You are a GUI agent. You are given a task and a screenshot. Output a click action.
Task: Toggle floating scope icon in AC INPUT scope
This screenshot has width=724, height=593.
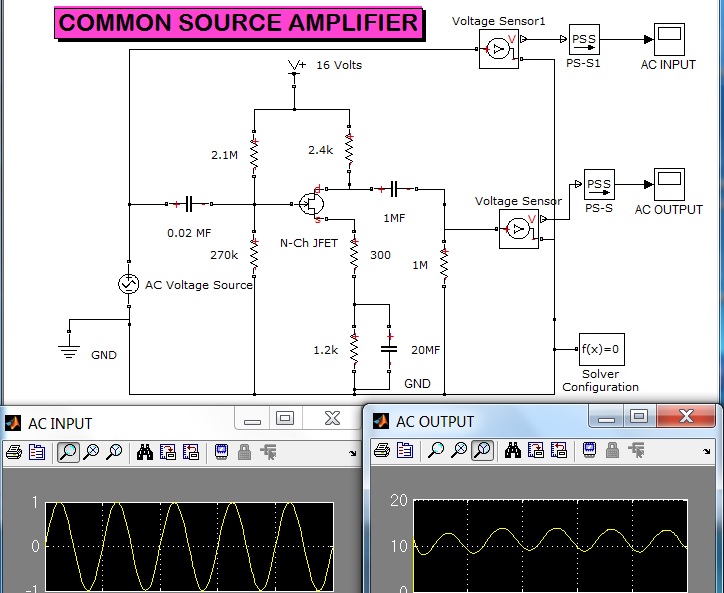pyautogui.click(x=222, y=452)
